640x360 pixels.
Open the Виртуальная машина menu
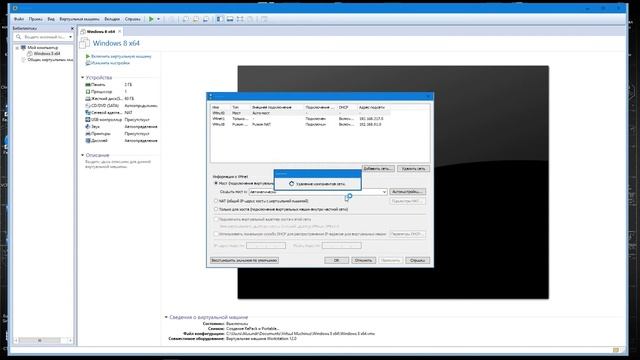click(x=79, y=19)
